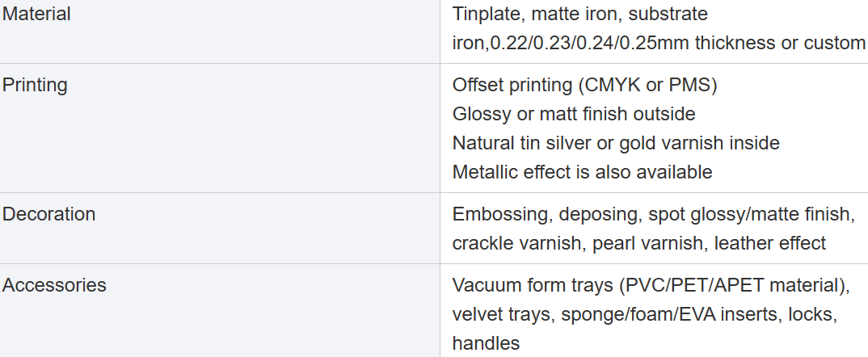Select 'Glossy or matt finish outside' line

click(574, 113)
